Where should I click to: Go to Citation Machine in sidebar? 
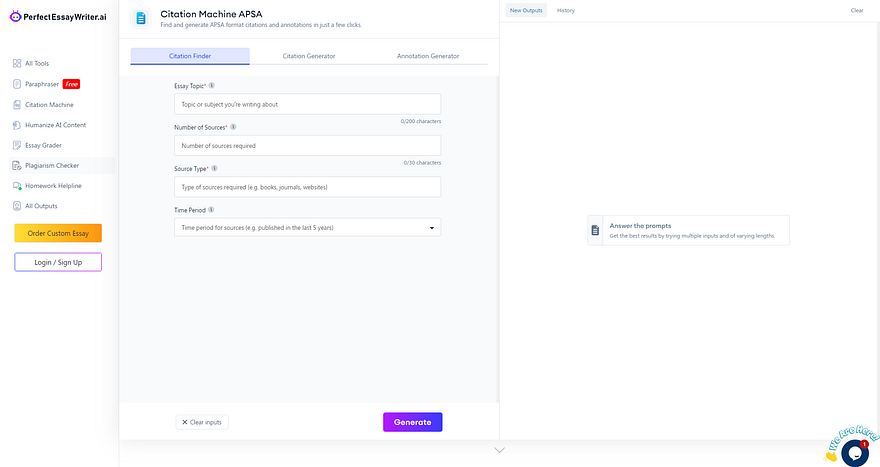[49, 105]
